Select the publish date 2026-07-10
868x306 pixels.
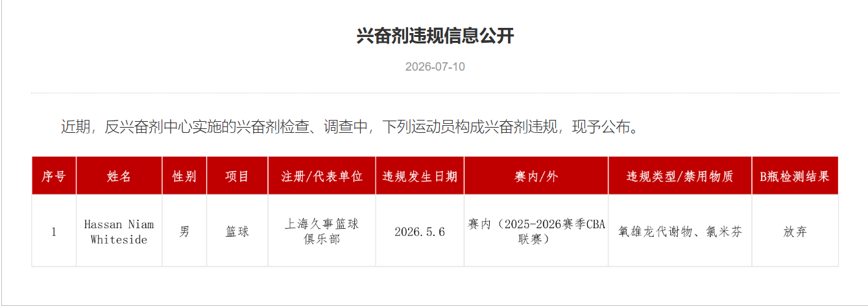(x=435, y=67)
